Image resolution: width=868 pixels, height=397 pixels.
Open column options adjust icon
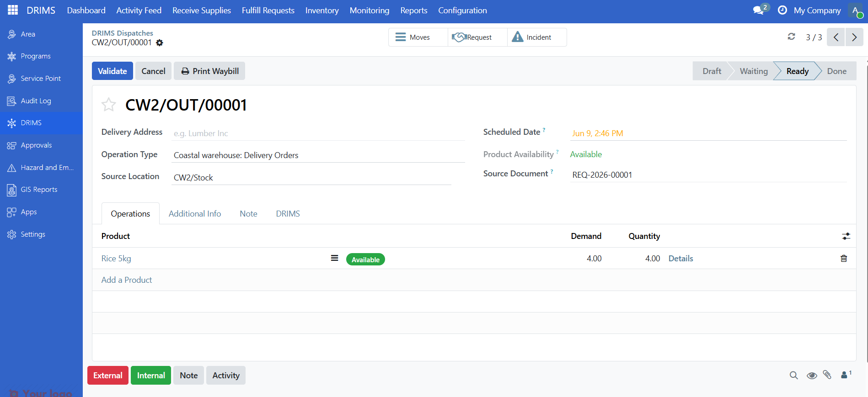click(x=846, y=236)
